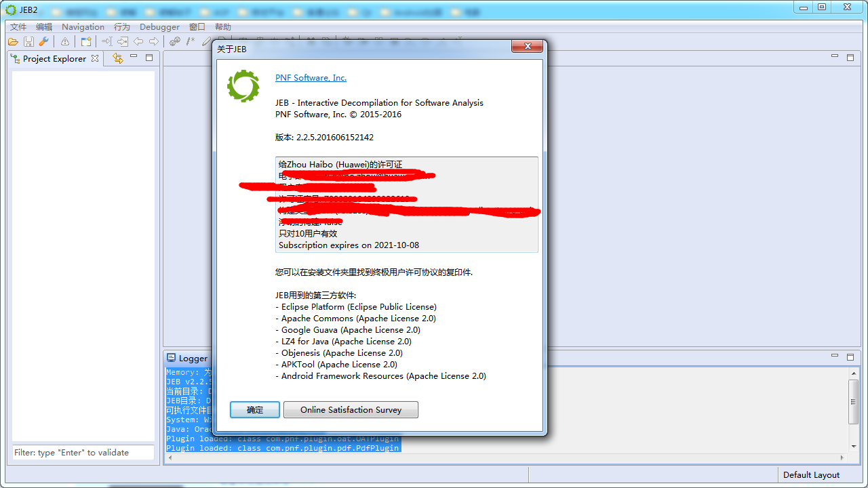Click the gears processing toolbar icon

(x=175, y=42)
